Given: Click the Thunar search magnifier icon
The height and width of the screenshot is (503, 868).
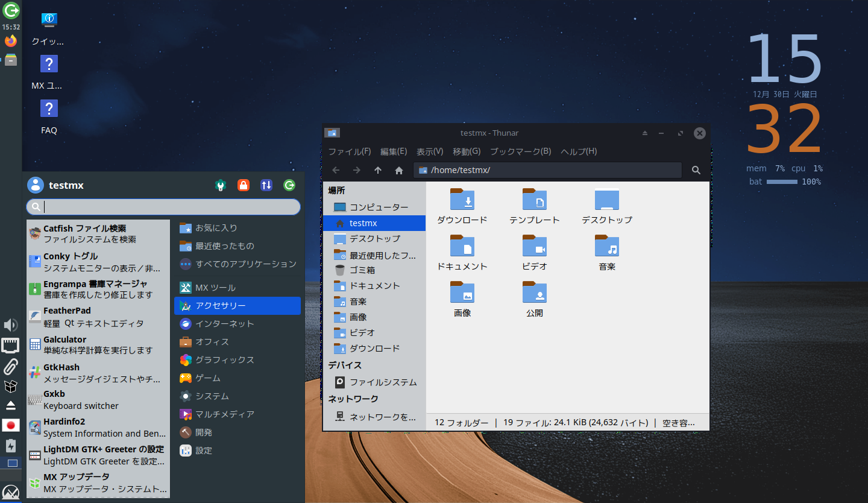Looking at the screenshot, I should point(696,170).
